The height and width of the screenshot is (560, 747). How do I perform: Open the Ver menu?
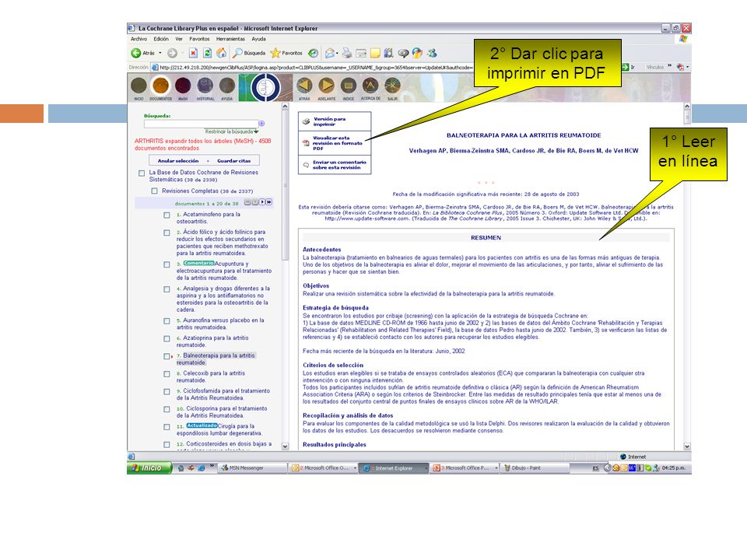point(179,39)
